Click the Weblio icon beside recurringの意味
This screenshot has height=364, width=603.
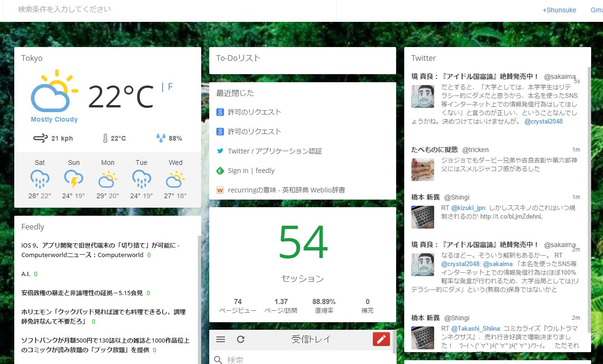click(220, 190)
